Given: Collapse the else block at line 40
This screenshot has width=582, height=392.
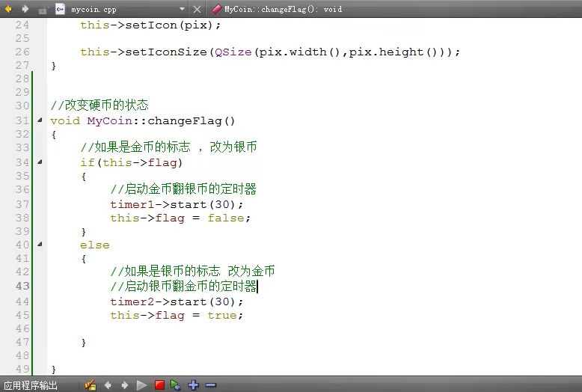Looking at the screenshot, I should coord(40,245).
